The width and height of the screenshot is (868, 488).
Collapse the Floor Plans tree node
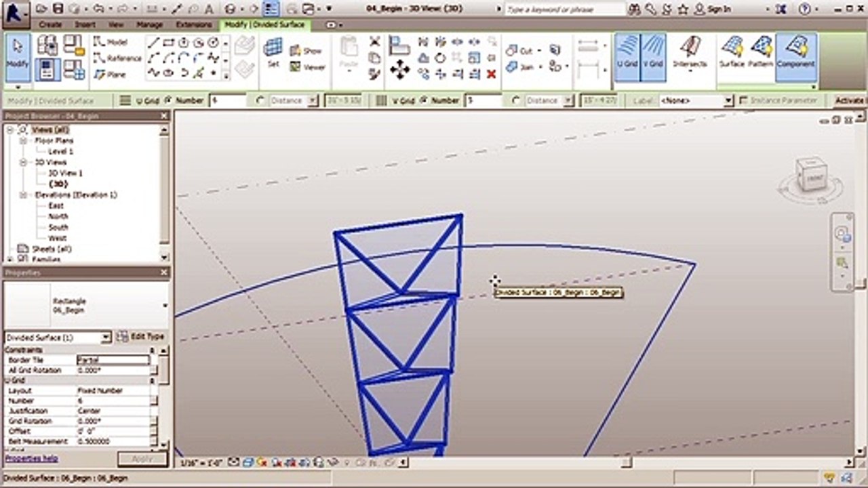22,140
